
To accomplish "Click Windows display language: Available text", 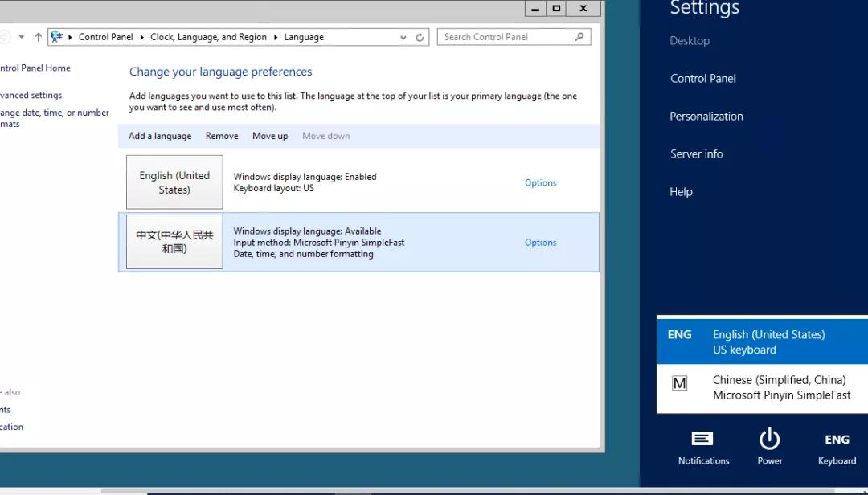I will (307, 231).
